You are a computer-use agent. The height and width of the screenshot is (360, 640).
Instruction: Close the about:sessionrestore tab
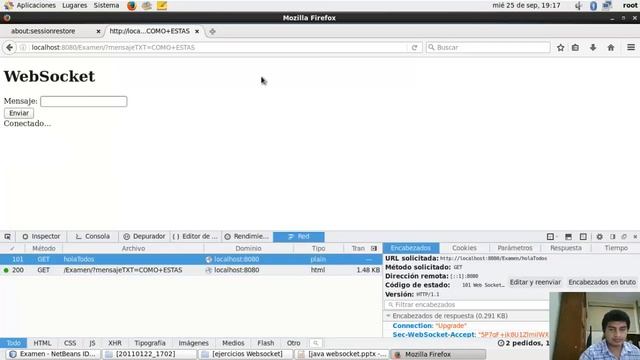[98, 31]
